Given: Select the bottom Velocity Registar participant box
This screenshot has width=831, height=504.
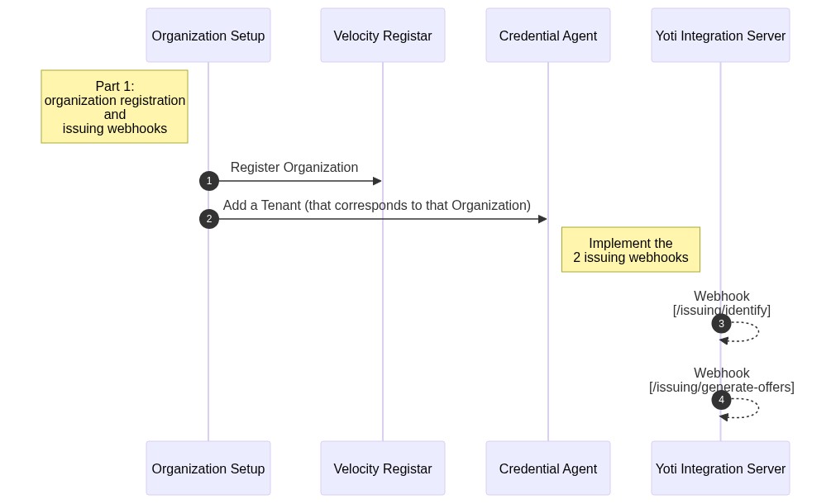Looking at the screenshot, I should coord(383,468).
